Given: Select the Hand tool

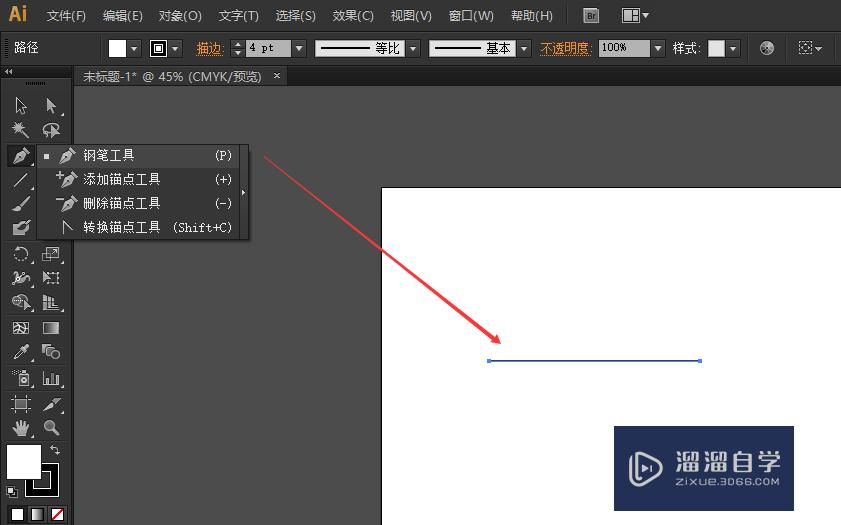Looking at the screenshot, I should pyautogui.click(x=21, y=427).
